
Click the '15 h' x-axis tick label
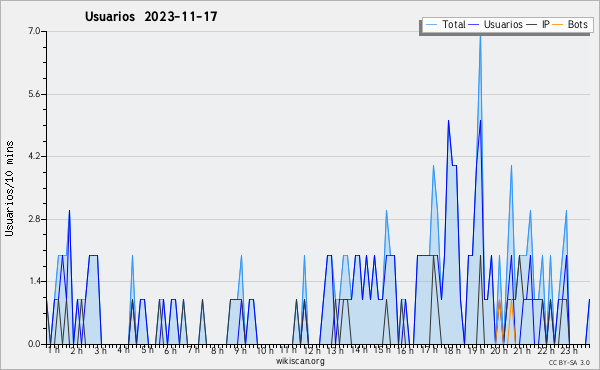[x=382, y=350]
